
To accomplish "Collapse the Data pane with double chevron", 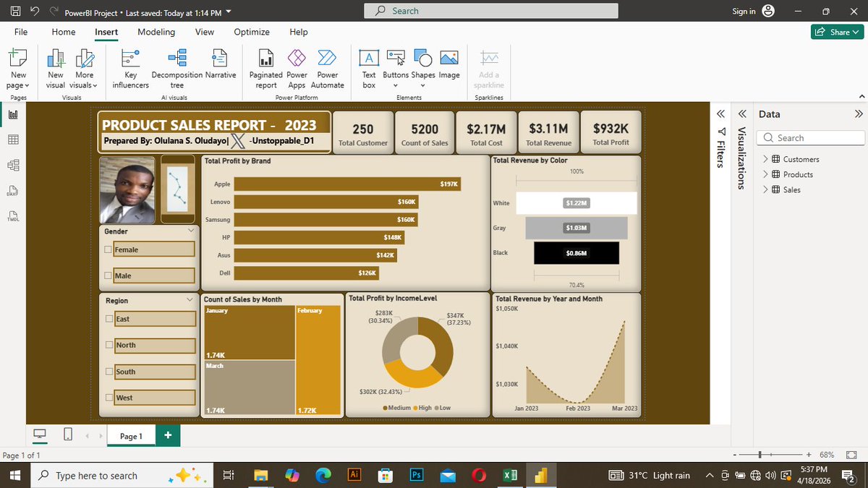I will (859, 114).
